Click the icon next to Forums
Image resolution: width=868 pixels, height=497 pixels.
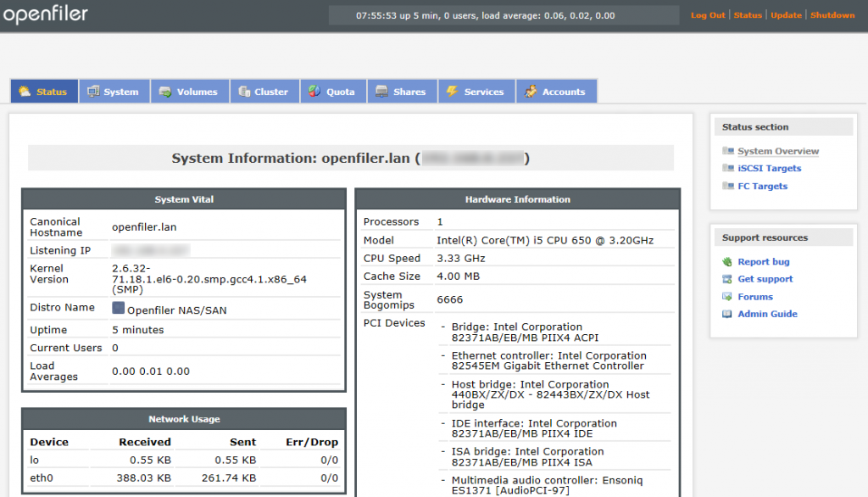click(727, 297)
